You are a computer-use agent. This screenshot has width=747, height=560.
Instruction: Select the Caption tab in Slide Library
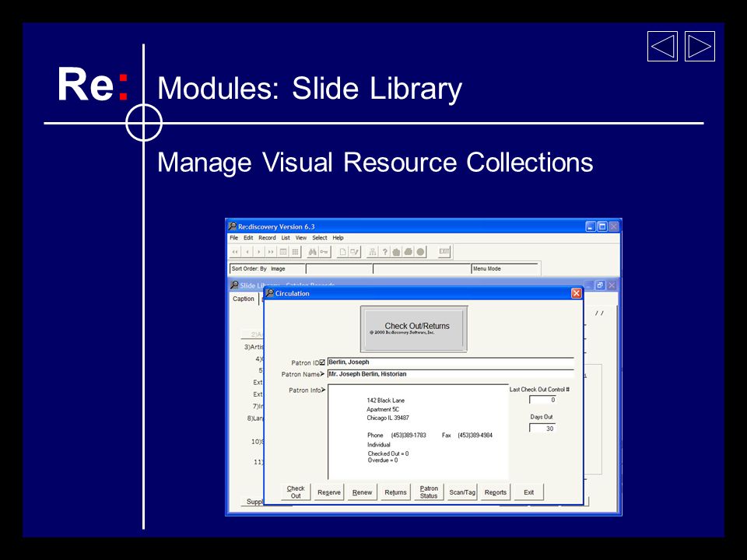244,299
